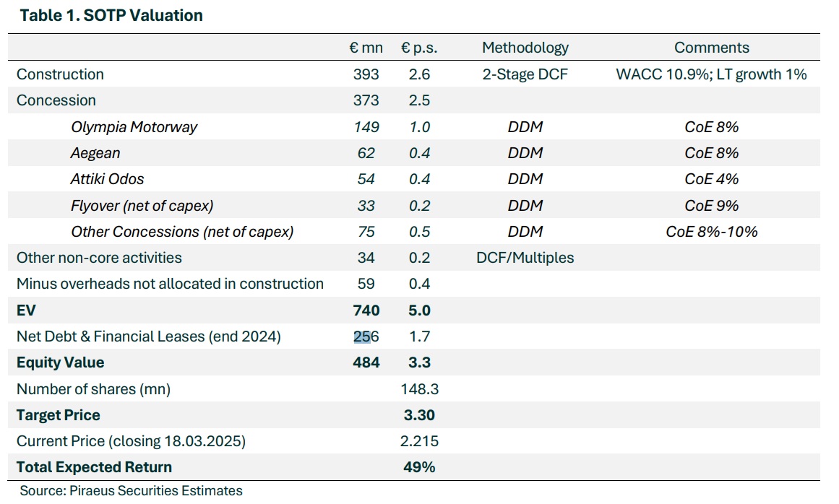Click the Piraeus Securities Estimates source note

pyautogui.click(x=131, y=491)
